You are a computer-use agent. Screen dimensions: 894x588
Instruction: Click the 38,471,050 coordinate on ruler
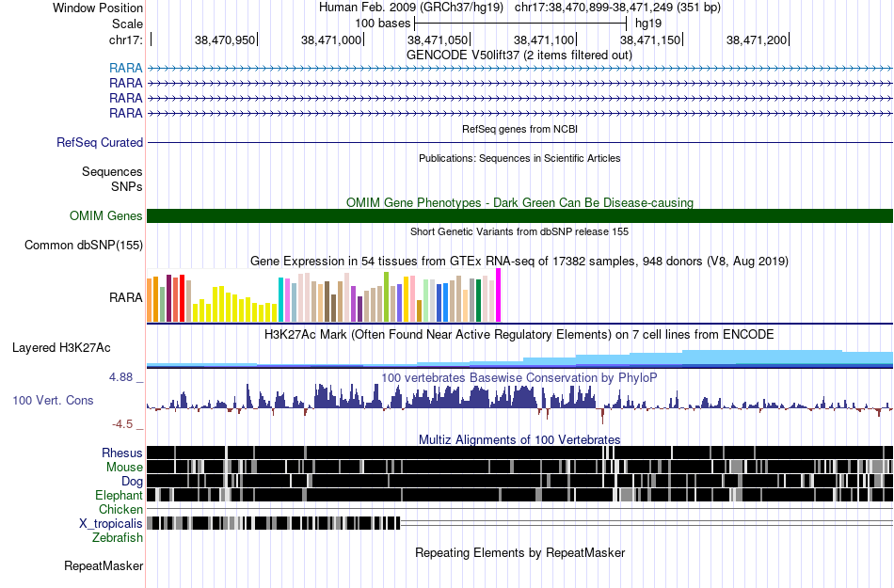[x=438, y=40]
